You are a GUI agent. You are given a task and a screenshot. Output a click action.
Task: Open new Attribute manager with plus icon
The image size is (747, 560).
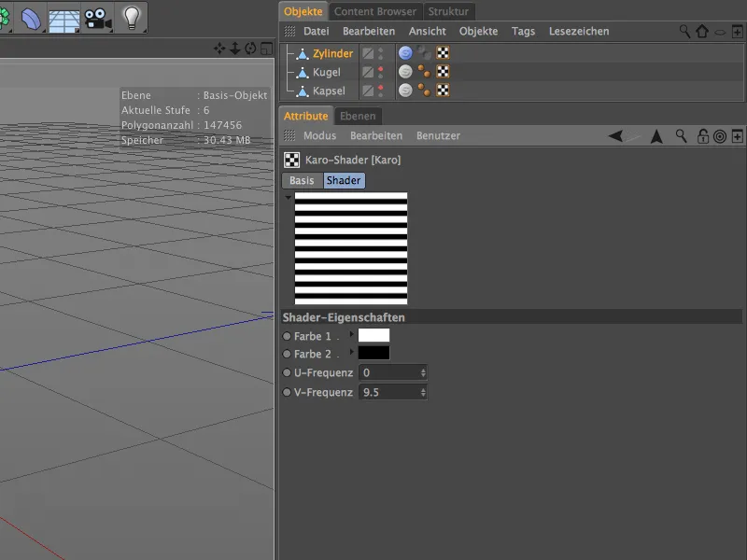point(737,136)
